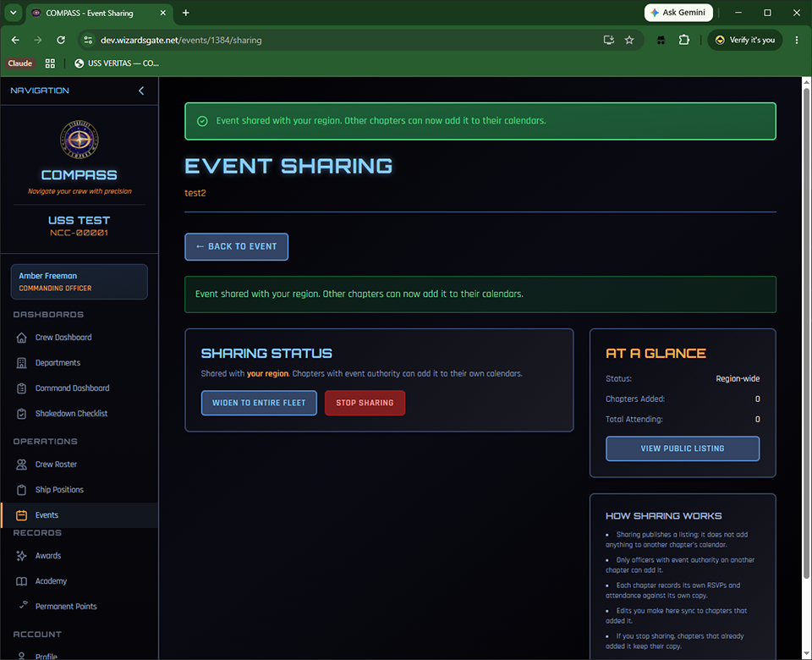Click the Profile person icon

[21, 656]
